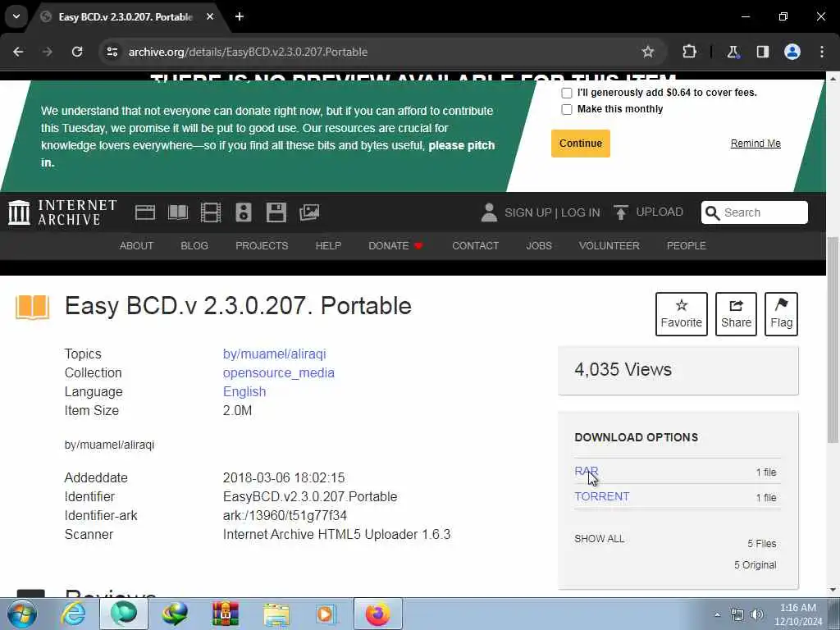The image size is (840, 630).
Task: Open the audio speaker icon in Archive navbar
Action: tap(243, 212)
